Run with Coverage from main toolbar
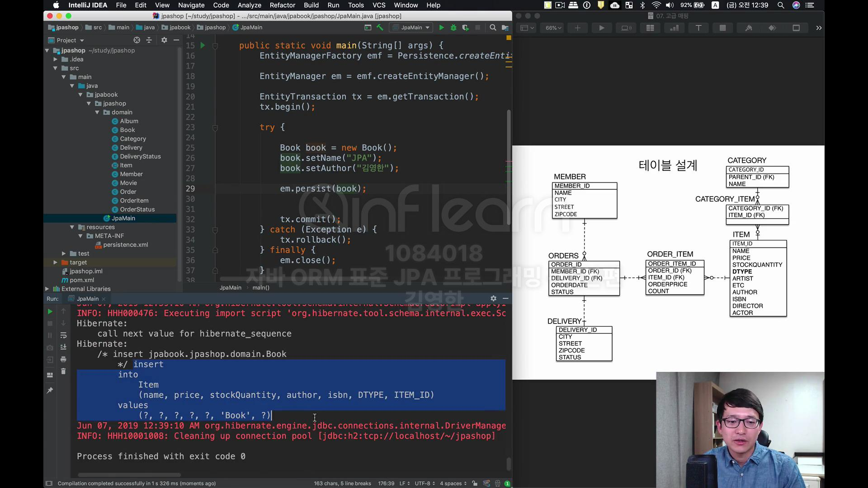This screenshot has height=488, width=868. (465, 28)
